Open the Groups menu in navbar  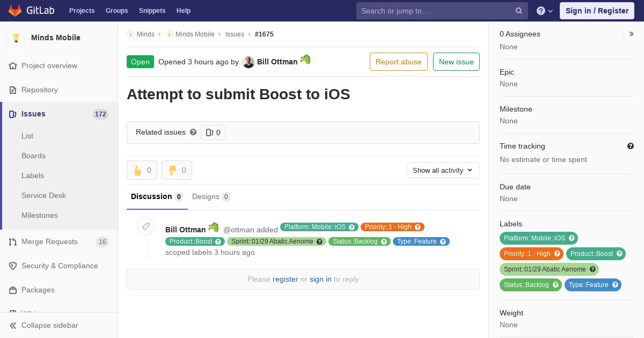(116, 11)
